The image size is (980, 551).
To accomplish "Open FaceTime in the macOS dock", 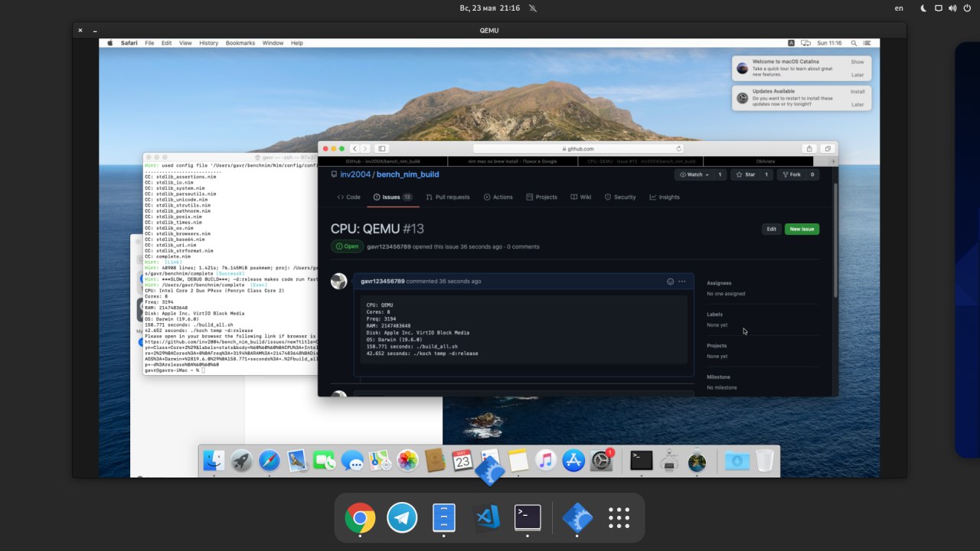I will click(x=325, y=461).
